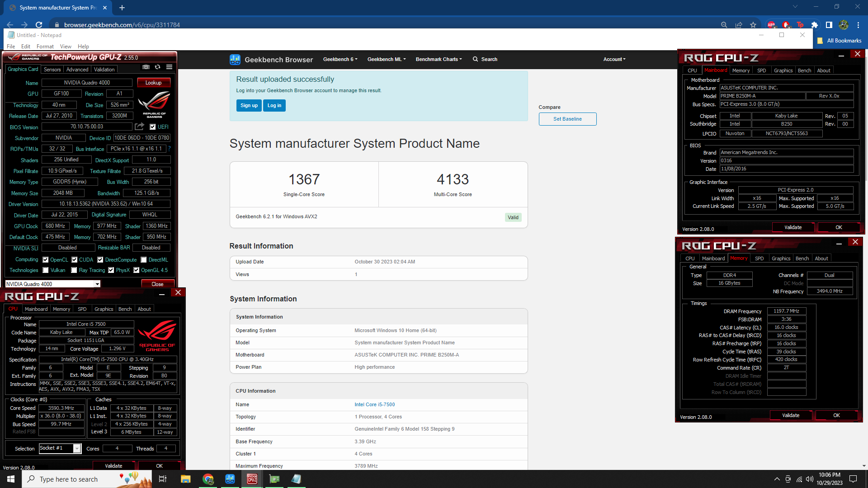868x488 pixels.
Task: Refresh GPU-Z readings with refresh icon
Action: pos(157,67)
